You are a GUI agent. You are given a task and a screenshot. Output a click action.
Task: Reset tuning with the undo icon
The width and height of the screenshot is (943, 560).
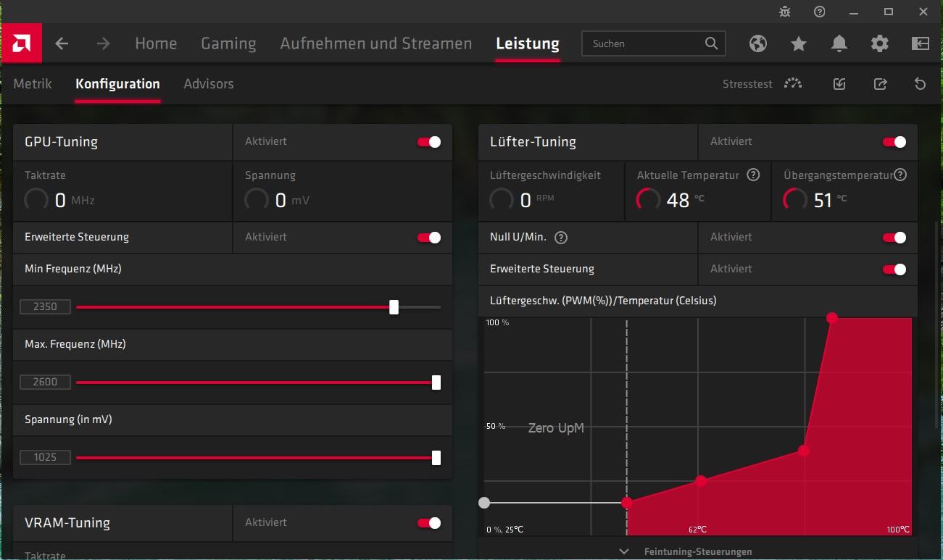(921, 84)
